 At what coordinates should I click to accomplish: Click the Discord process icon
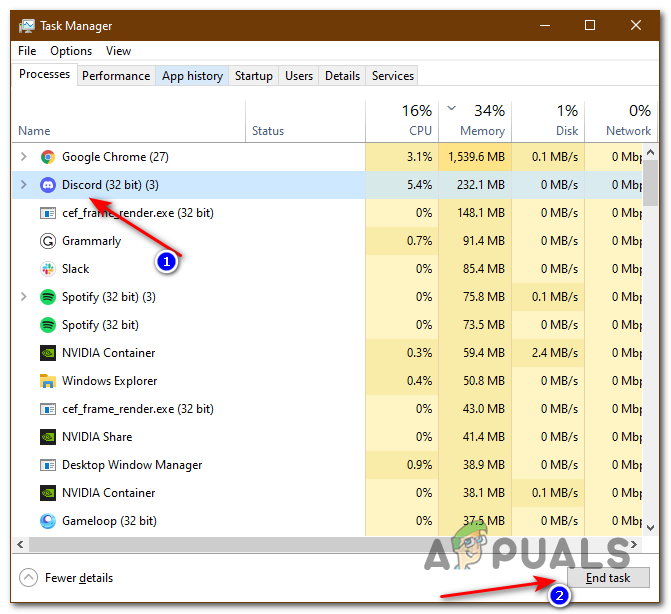48,185
